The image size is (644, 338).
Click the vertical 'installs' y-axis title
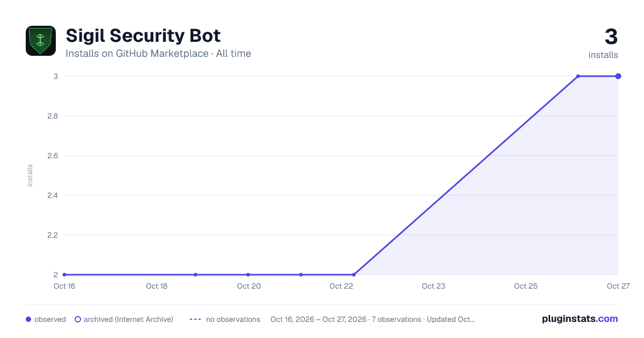(x=30, y=175)
